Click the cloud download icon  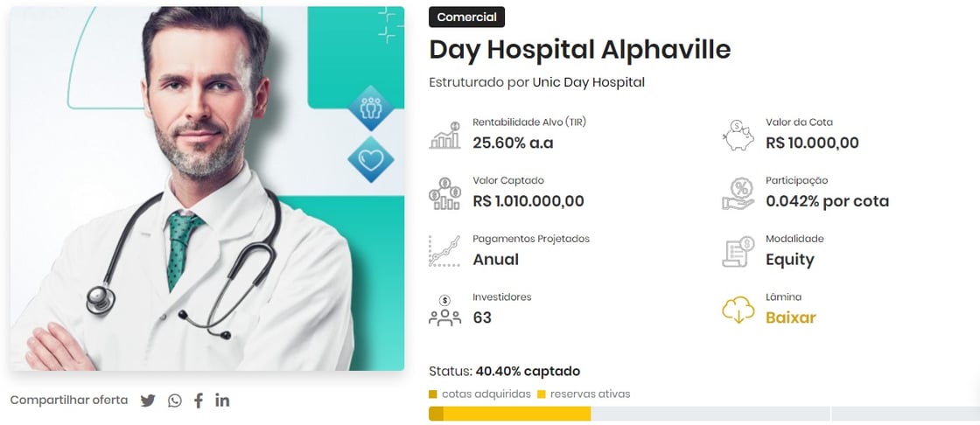738,310
